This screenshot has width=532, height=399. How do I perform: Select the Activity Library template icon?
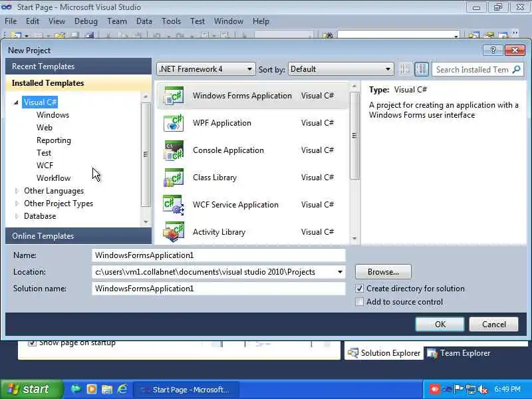coord(174,231)
